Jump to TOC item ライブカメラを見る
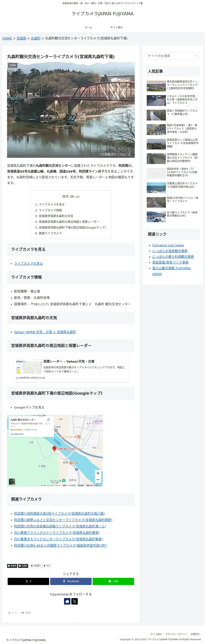The image size is (205, 644). coord(52,204)
